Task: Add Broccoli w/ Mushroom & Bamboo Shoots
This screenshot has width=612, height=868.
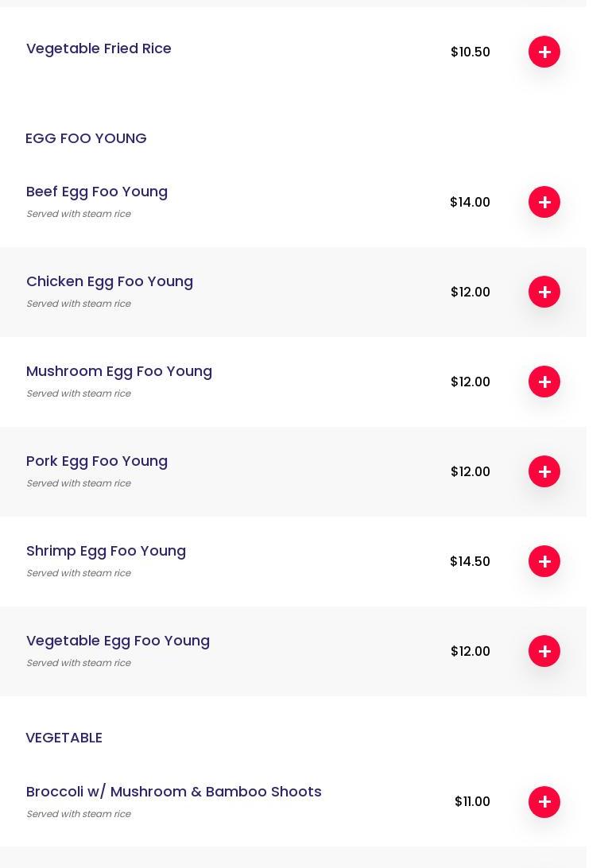Action: (x=544, y=802)
